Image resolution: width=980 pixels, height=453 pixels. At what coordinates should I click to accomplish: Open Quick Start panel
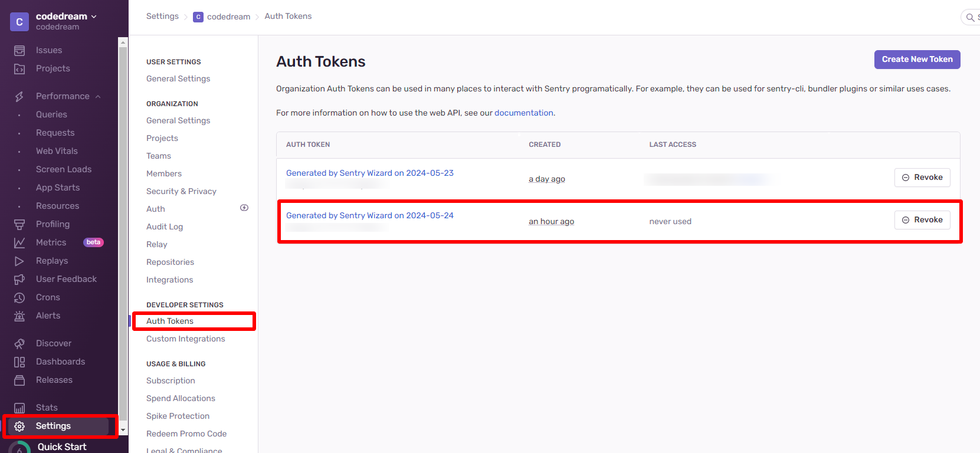click(62, 447)
